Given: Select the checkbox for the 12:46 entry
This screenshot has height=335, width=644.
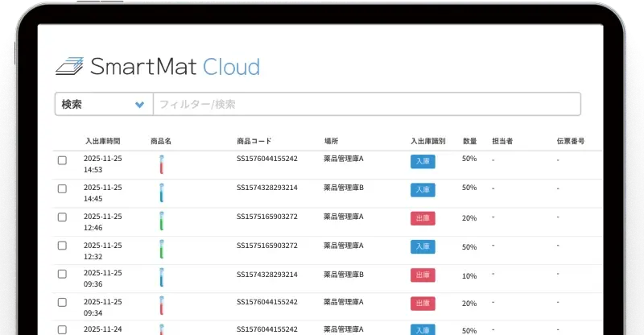Looking at the screenshot, I should (x=62, y=217).
